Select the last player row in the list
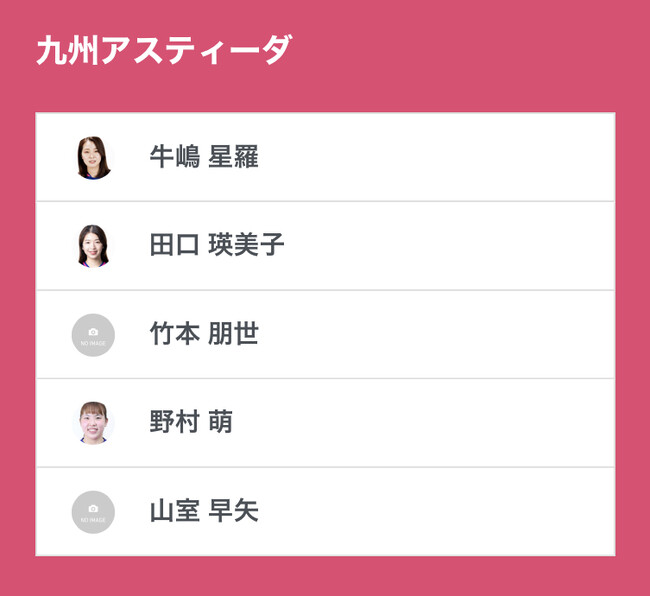Image resolution: width=650 pixels, height=596 pixels. tap(400, 512)
